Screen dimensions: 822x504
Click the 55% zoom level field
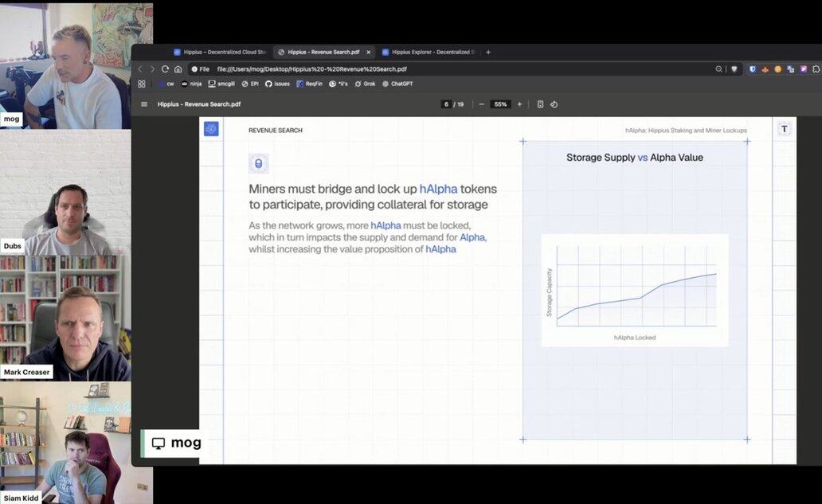click(x=501, y=104)
